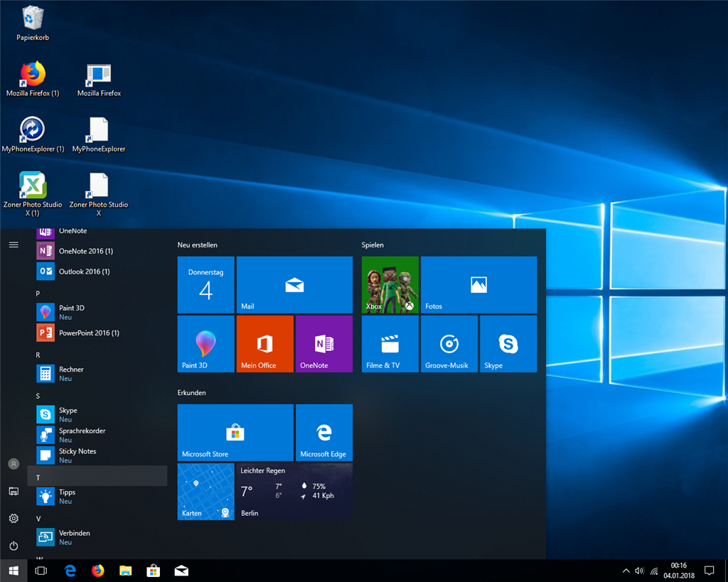Screen dimensions: 728x582
Task: Open MyPhoneExplorer desktop shortcut with blank icon
Action: (98, 134)
